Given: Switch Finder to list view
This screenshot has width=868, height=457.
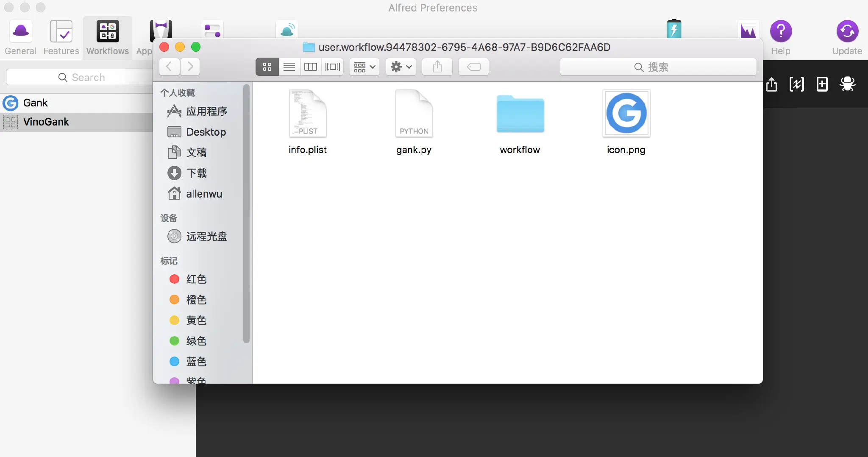Looking at the screenshot, I should pos(289,67).
